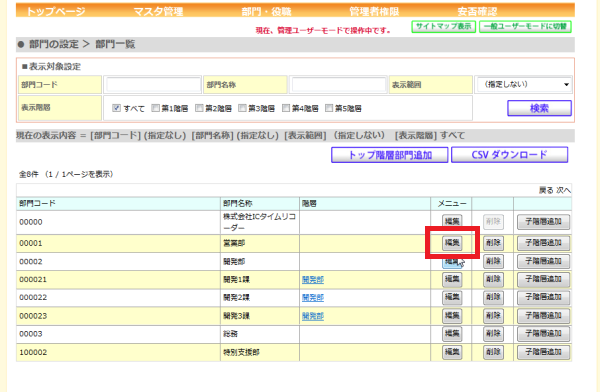Select code cell 000021
This screenshot has width=600, height=392.
[118, 280]
